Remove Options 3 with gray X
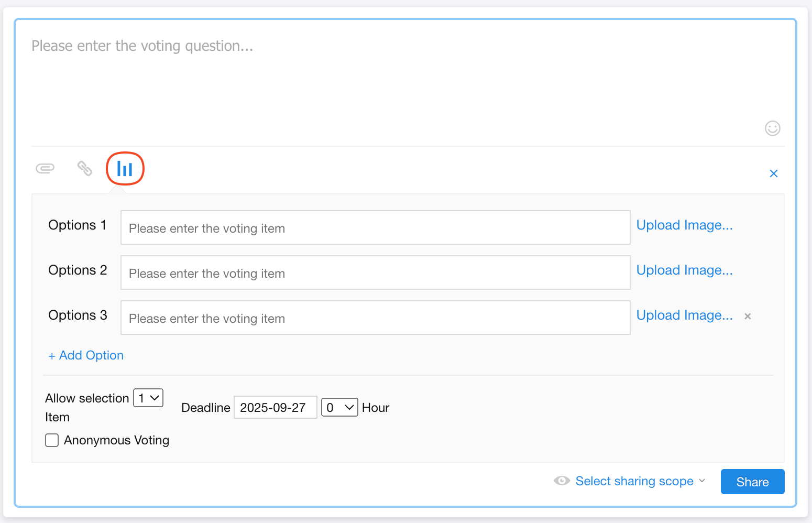Screen dimensions: 812x523 click(748, 316)
